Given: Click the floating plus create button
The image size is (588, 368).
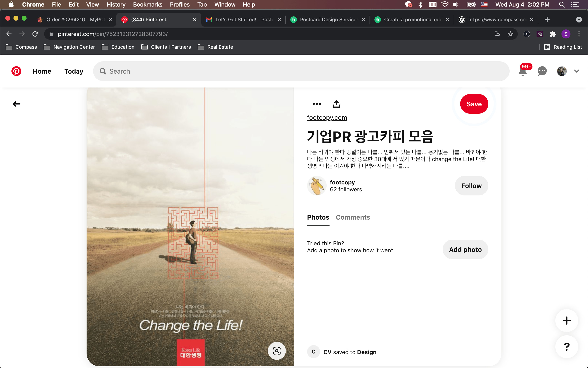Looking at the screenshot, I should 567,321.
